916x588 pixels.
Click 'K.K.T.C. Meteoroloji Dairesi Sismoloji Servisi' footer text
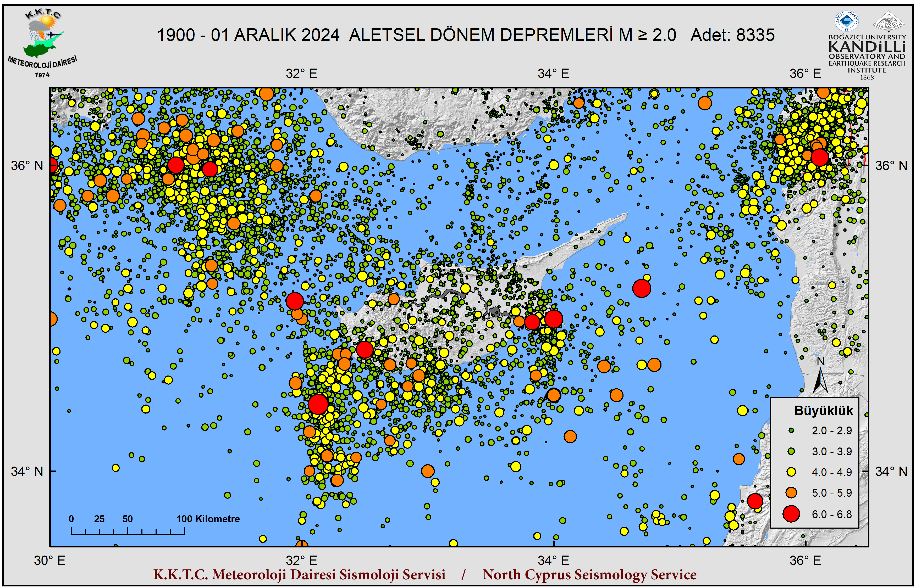point(299,575)
